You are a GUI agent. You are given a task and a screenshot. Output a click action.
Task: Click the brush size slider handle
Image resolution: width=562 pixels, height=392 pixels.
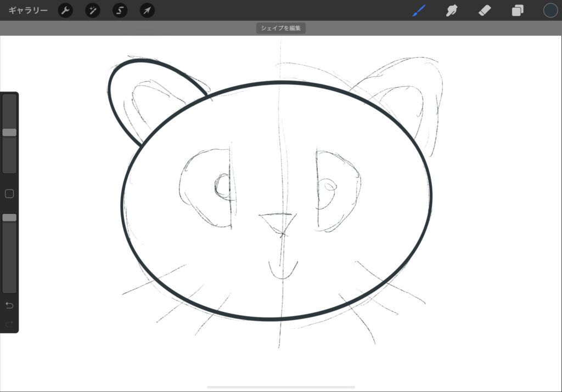click(9, 133)
